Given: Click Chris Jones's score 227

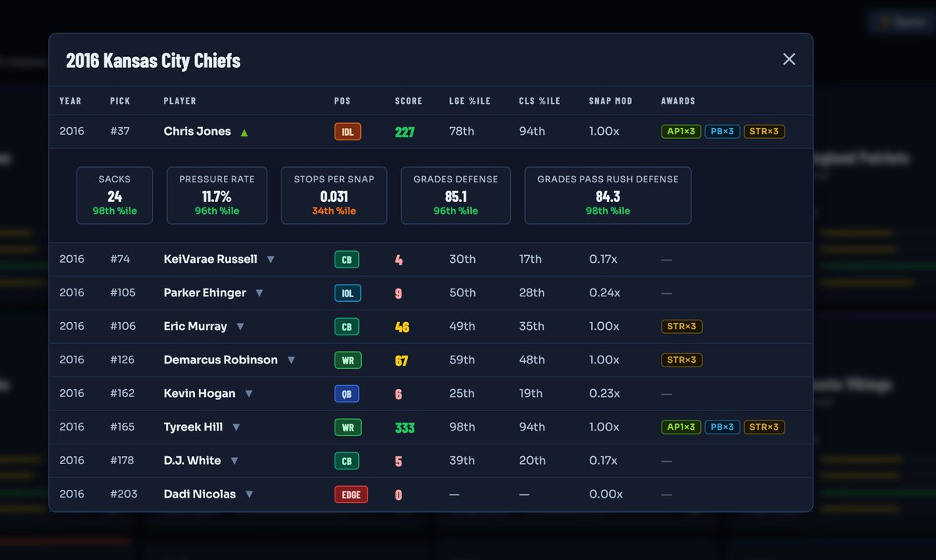Looking at the screenshot, I should click(x=405, y=132).
